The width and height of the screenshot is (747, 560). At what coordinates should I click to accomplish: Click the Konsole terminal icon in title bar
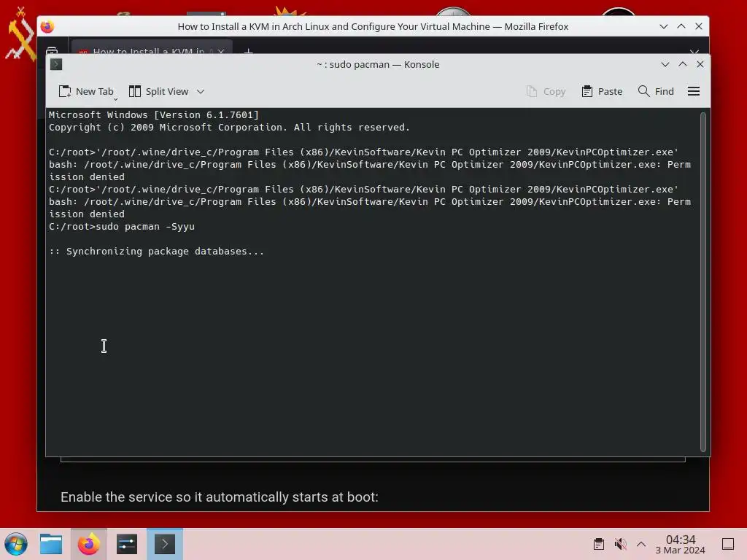click(x=56, y=64)
